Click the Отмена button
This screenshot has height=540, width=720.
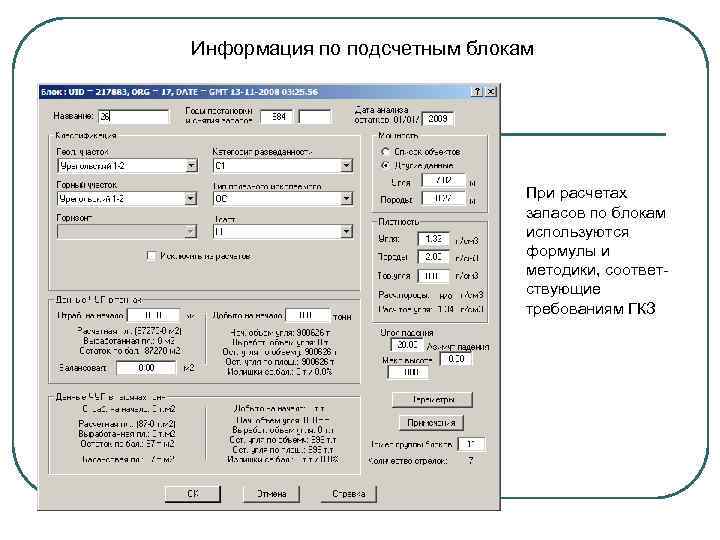271,494
